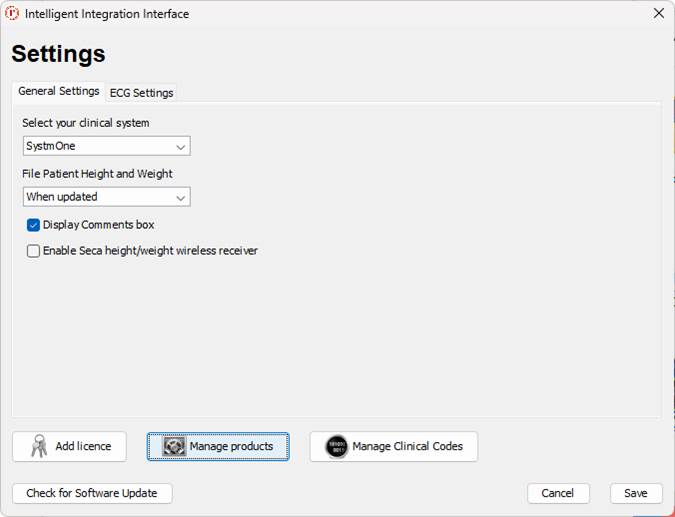
Task: Uncheck the Display Comments box checkbox
Action: coord(33,225)
